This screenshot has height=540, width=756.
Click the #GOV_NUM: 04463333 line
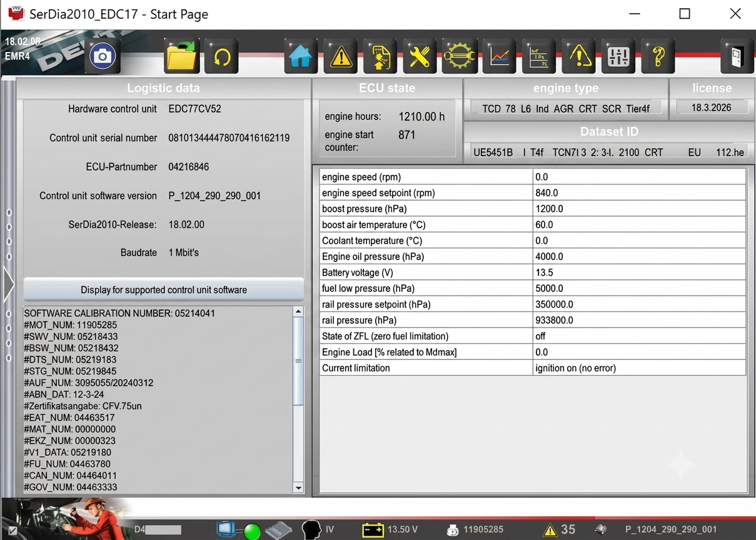pos(70,487)
